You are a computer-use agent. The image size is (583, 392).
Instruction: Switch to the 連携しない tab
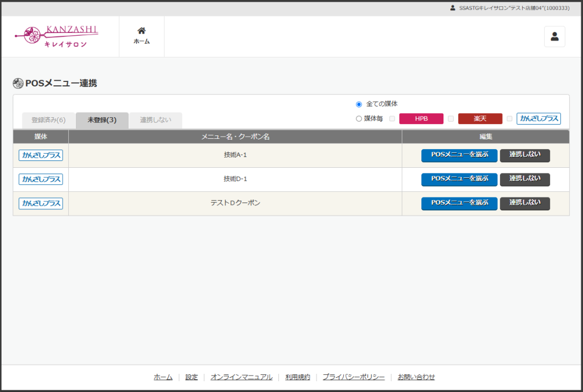pos(155,120)
